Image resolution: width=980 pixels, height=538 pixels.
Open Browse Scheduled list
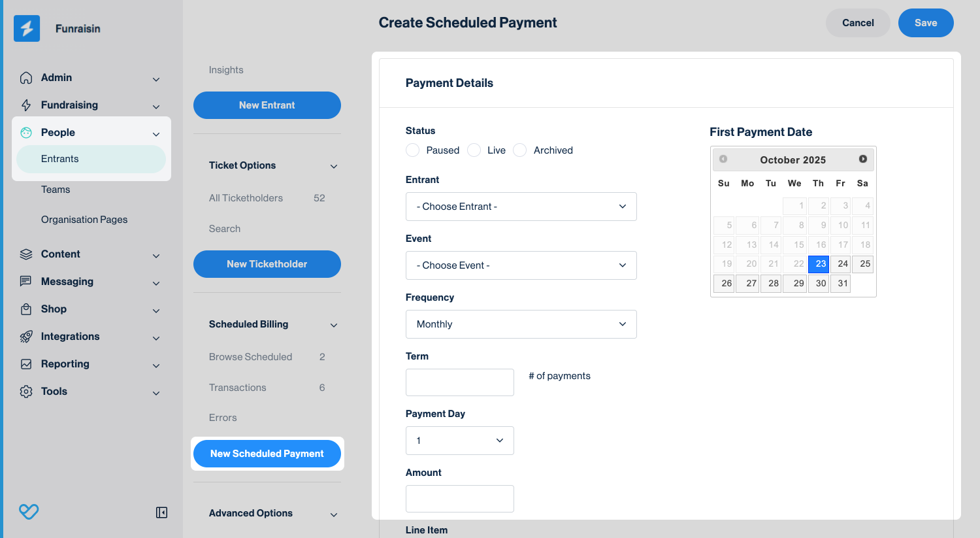coord(251,357)
